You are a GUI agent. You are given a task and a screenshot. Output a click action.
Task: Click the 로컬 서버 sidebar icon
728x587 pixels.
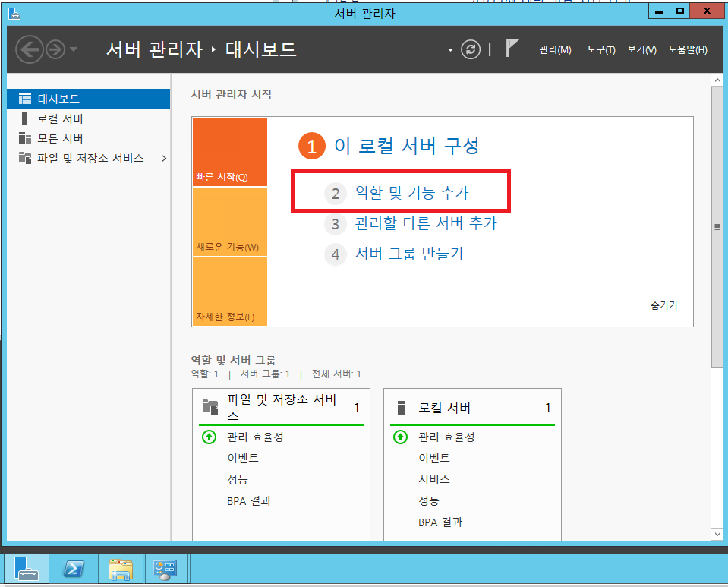pos(24,118)
